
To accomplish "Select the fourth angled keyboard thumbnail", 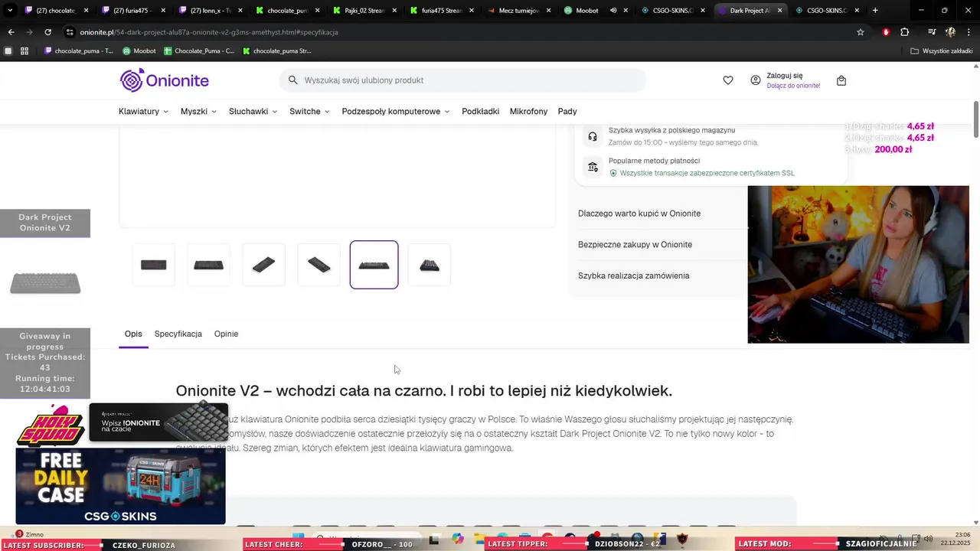I will point(319,265).
